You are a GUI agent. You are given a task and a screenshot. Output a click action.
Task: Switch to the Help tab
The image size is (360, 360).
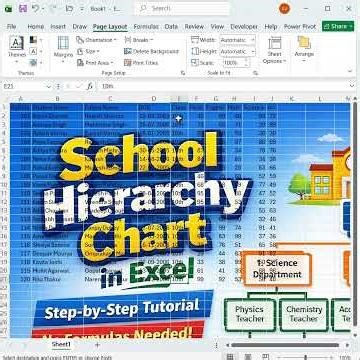click(x=271, y=26)
